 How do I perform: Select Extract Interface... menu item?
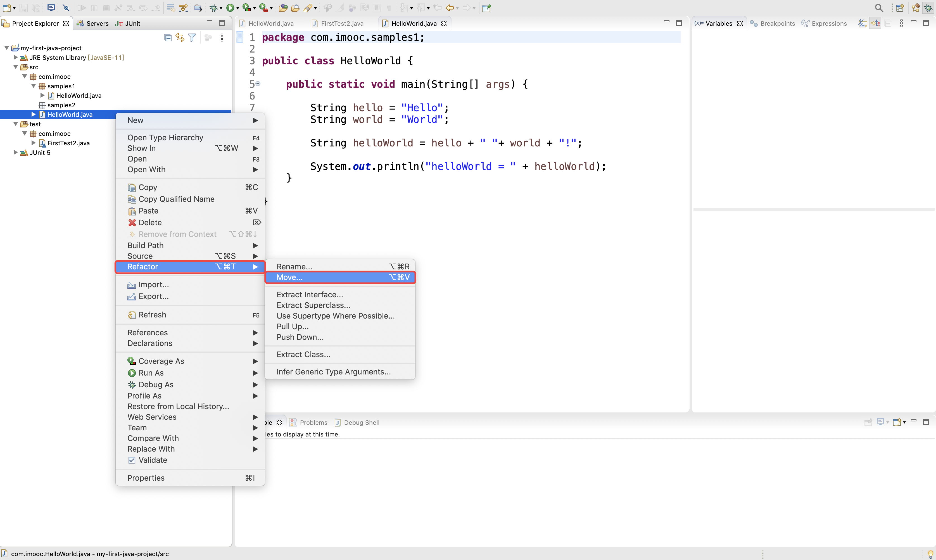pos(340,294)
